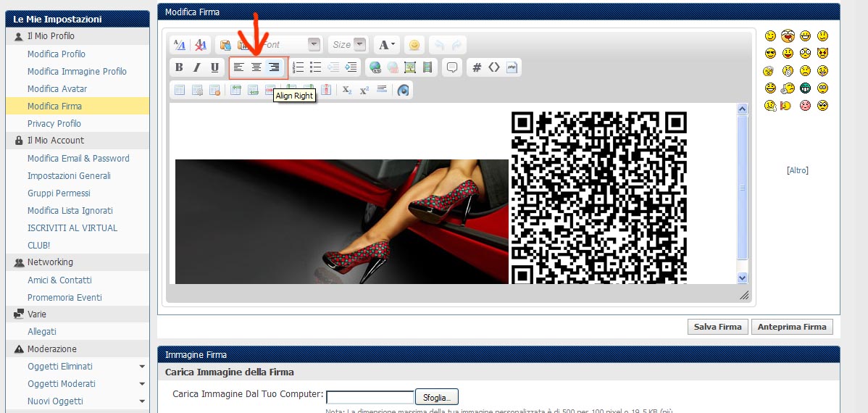This screenshot has height=413, width=868.
Task: Wrap selection in PHP tags
Action: [512, 67]
